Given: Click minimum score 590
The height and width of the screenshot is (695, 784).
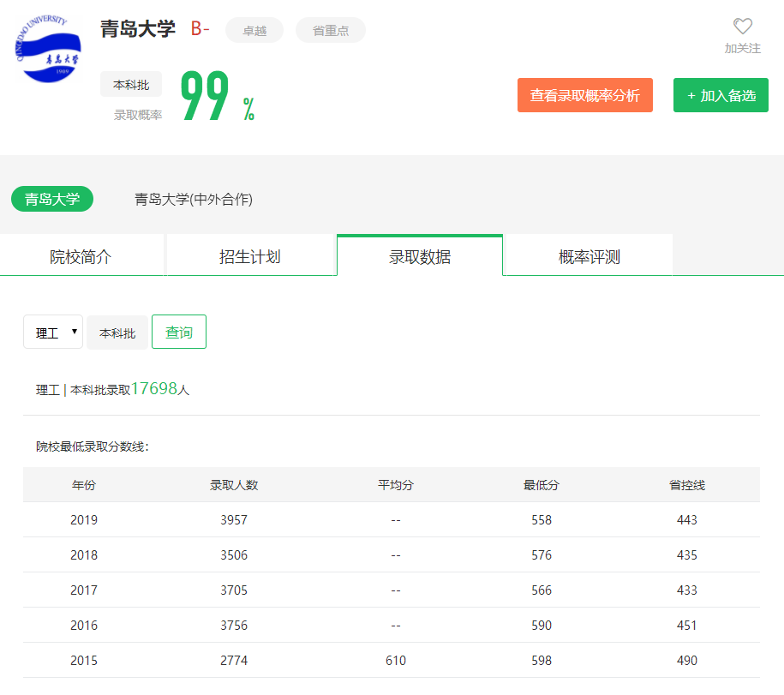Looking at the screenshot, I should (x=542, y=625).
